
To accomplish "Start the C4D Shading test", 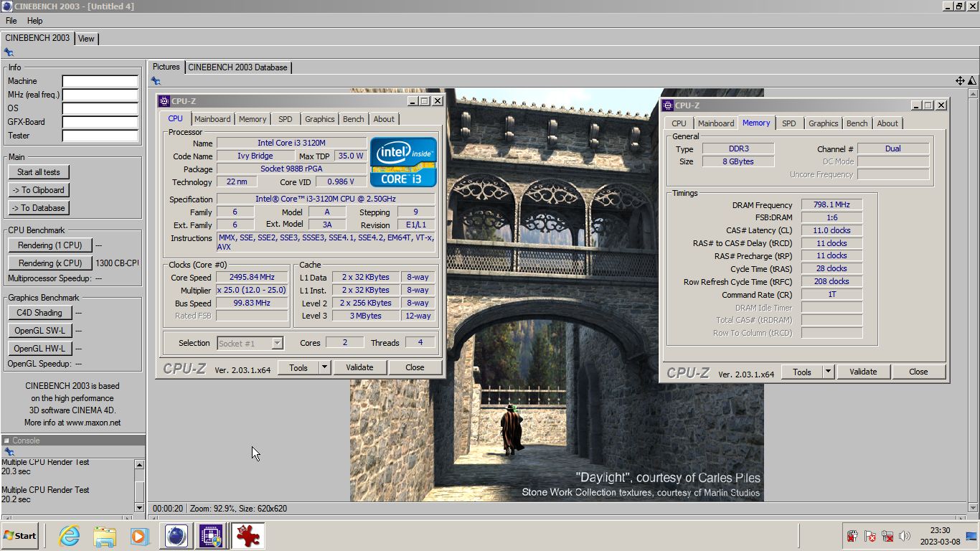I will [x=40, y=313].
